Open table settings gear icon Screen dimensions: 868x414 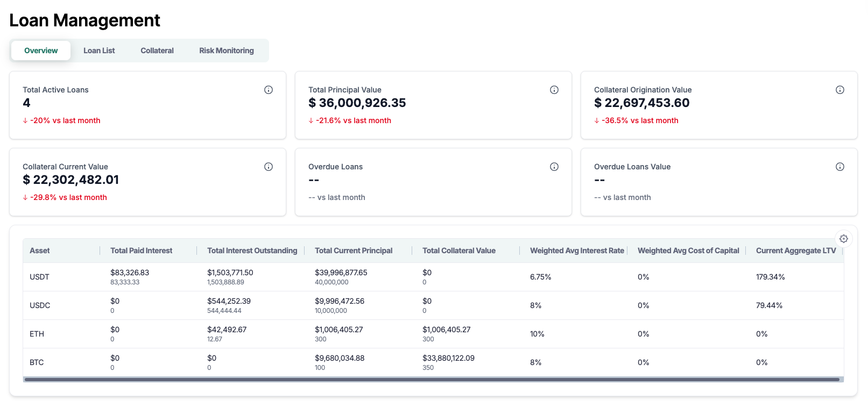[843, 239]
